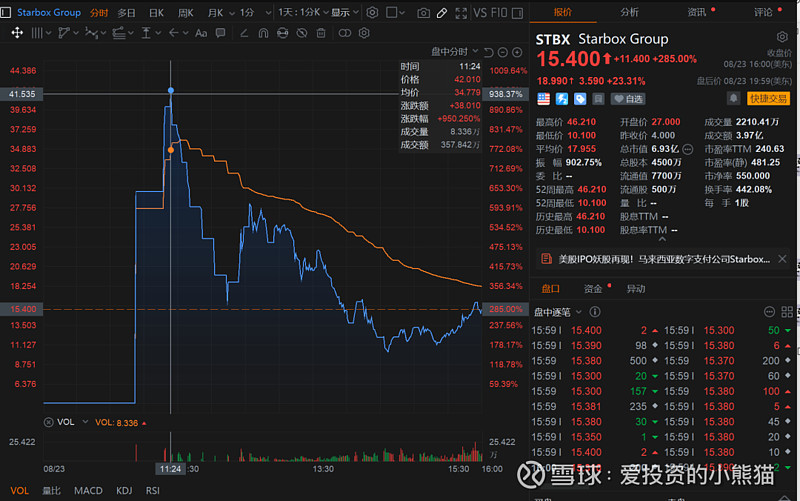Choose the price range measure tool
800x501 pixels.
[146, 33]
